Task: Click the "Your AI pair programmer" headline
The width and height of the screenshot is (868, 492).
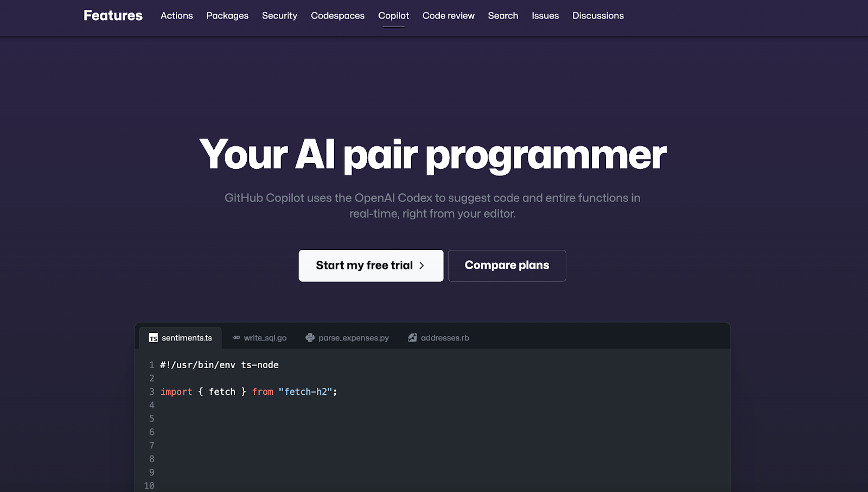Action: pos(433,155)
